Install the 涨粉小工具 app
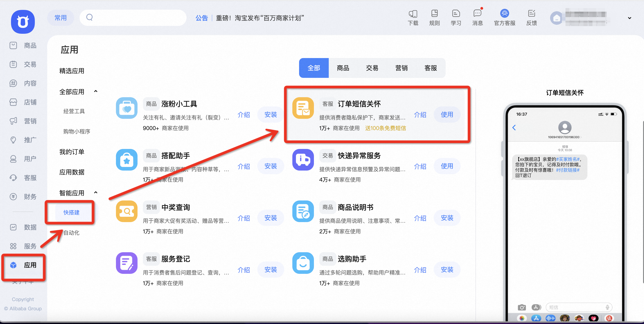 271,115
